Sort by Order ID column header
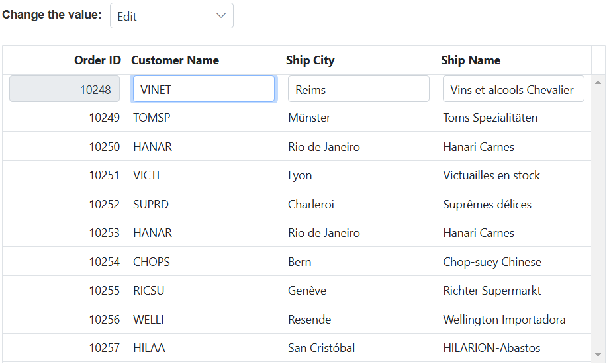Screen dimensions: 607x364 coord(97,60)
